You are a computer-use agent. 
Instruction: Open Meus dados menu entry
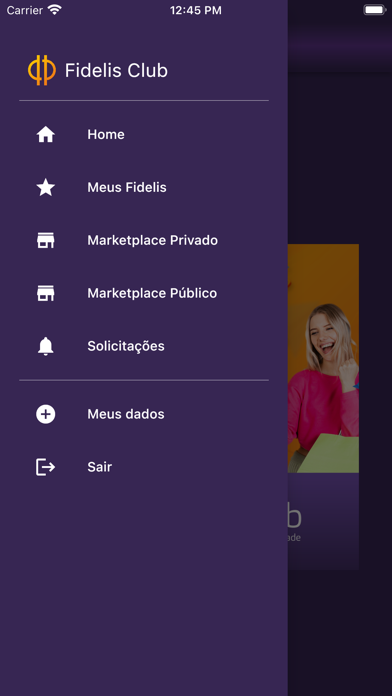coord(144,414)
